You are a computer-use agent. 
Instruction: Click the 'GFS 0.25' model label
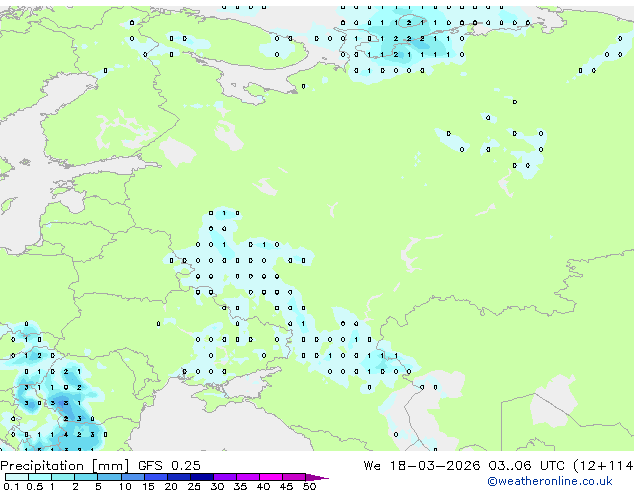click(169, 465)
